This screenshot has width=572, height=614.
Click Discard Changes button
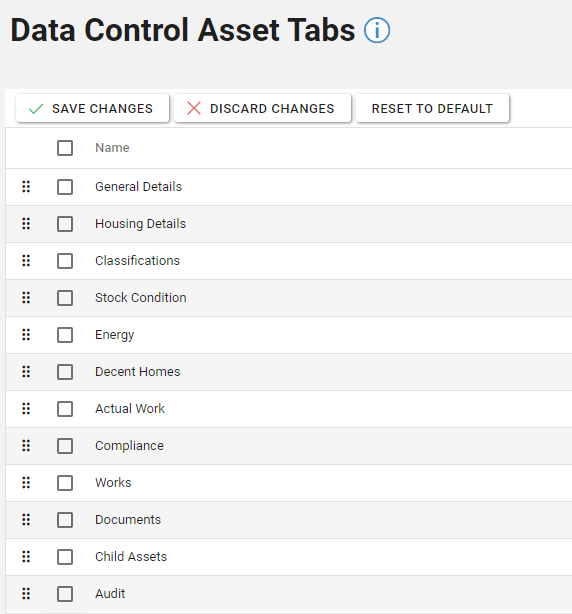pos(262,108)
